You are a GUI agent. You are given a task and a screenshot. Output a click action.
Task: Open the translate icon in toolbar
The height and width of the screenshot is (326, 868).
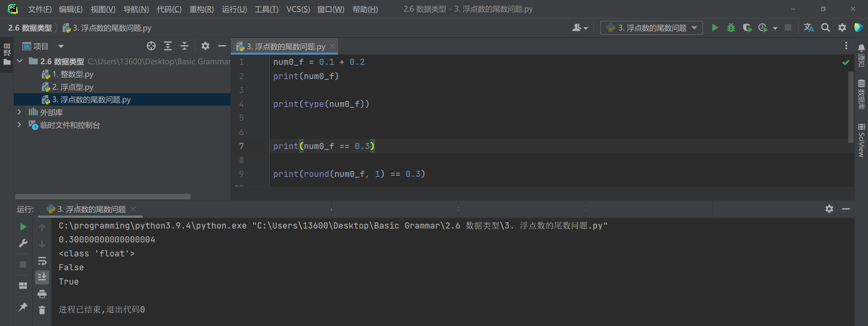(x=808, y=28)
